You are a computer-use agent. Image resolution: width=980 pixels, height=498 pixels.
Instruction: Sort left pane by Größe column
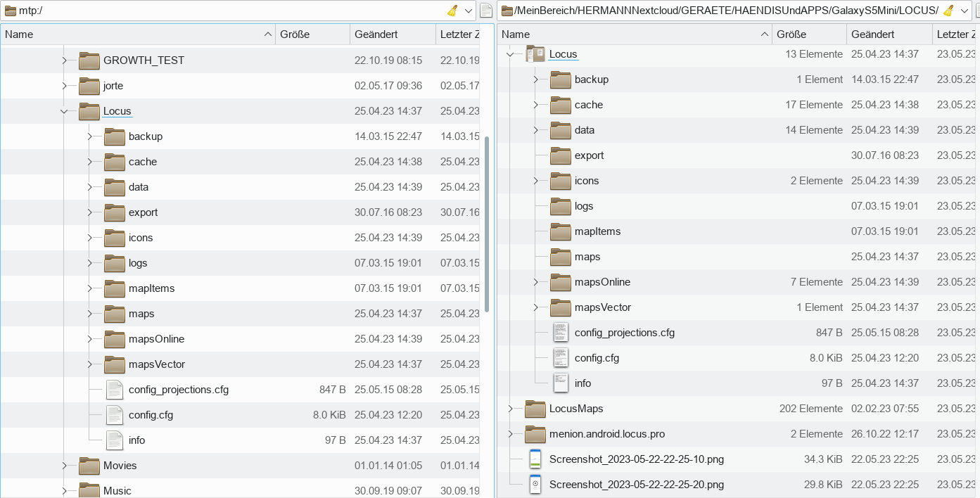coord(312,34)
